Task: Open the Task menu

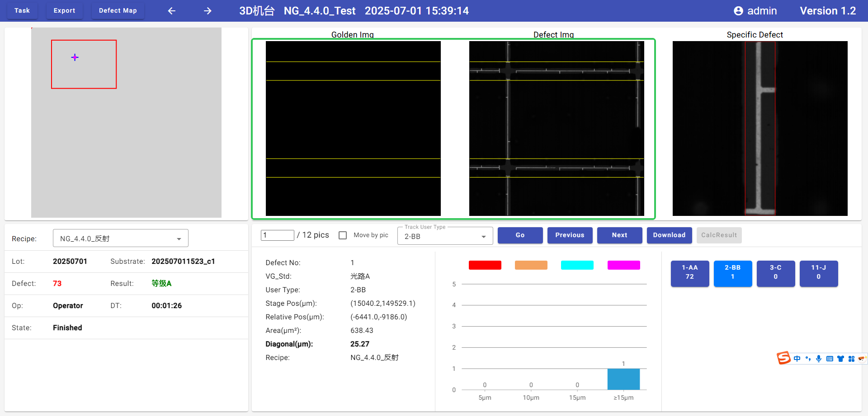Action: point(22,10)
